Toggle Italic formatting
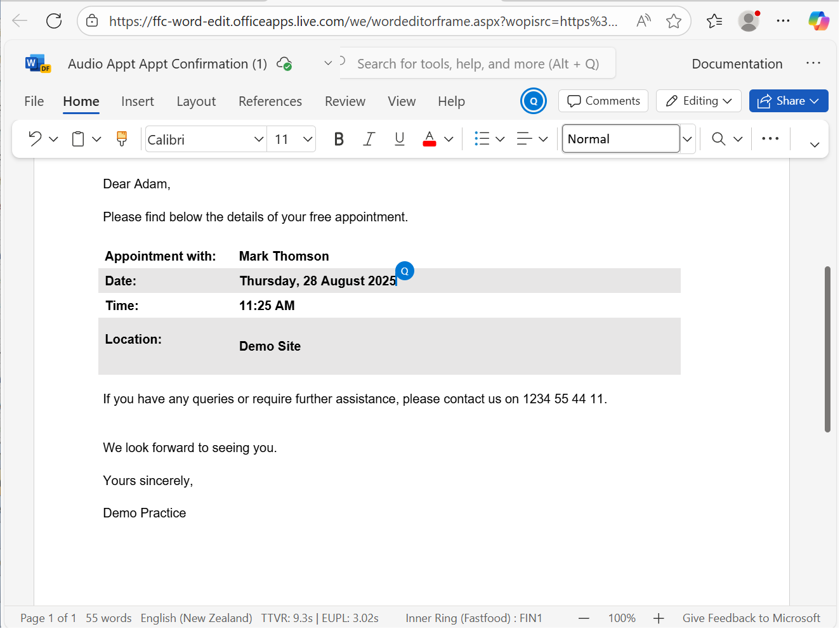Viewport: 840px width, 629px height. 369,139
